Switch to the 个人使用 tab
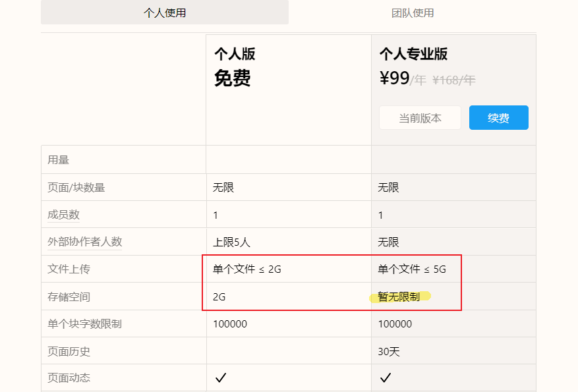This screenshot has height=392, width=578. (165, 13)
